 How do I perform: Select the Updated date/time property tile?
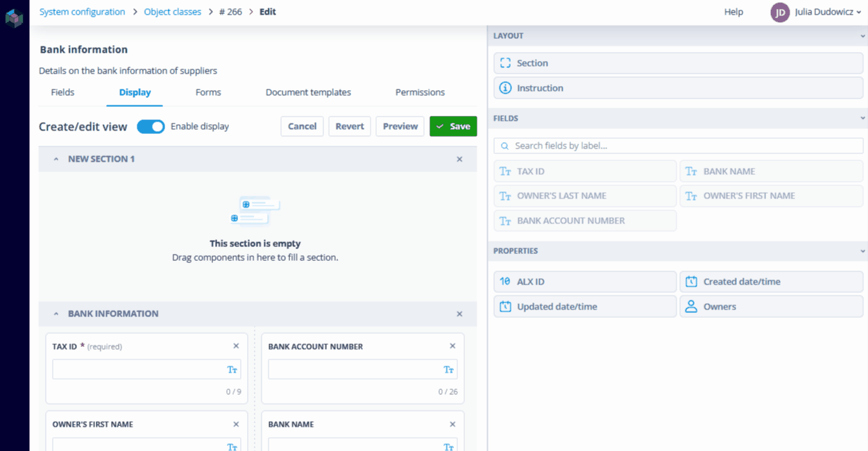coord(585,307)
